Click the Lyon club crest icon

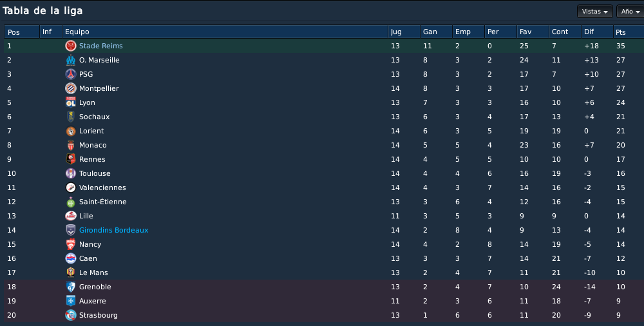click(x=71, y=103)
